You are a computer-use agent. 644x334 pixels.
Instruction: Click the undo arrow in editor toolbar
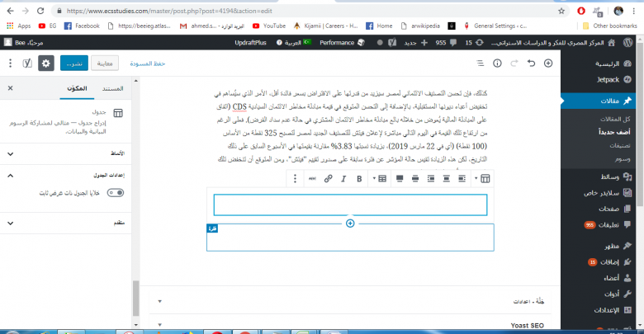pos(532,63)
